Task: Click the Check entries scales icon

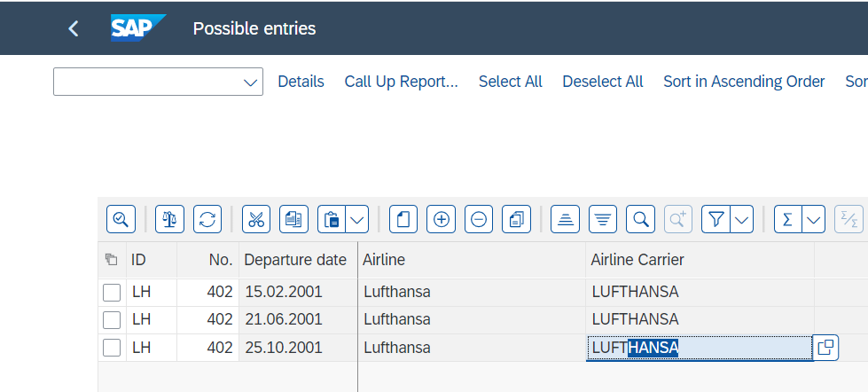Action: coord(169,219)
